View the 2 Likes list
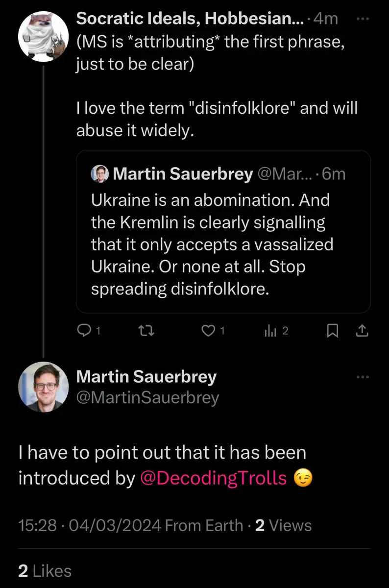The height and width of the screenshot is (588, 389). pos(45,571)
